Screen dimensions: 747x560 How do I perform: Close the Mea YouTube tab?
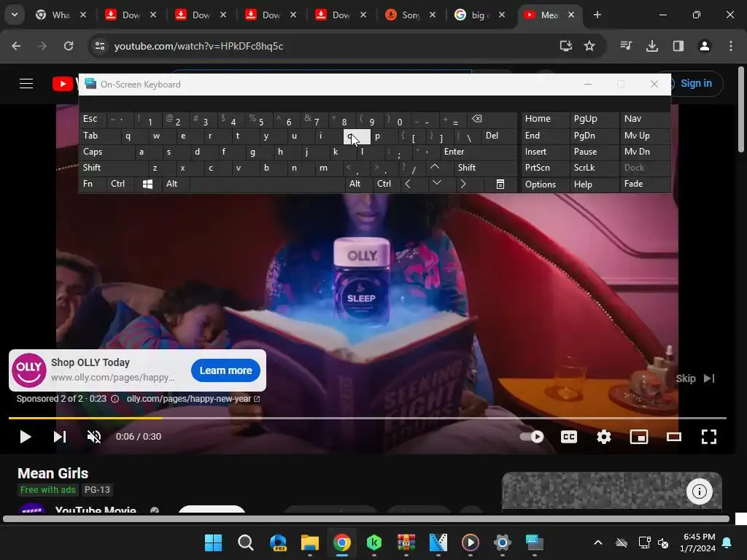(x=571, y=15)
